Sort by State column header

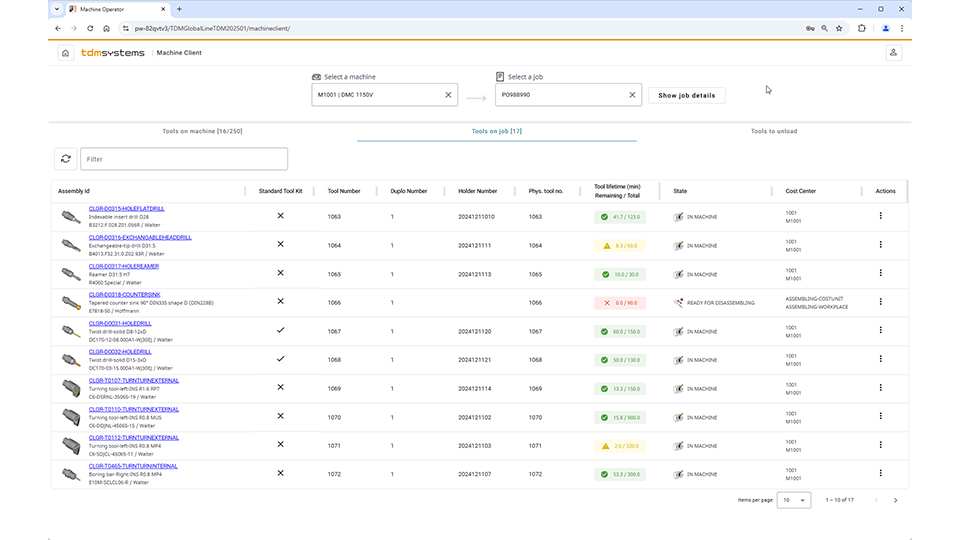(x=680, y=191)
